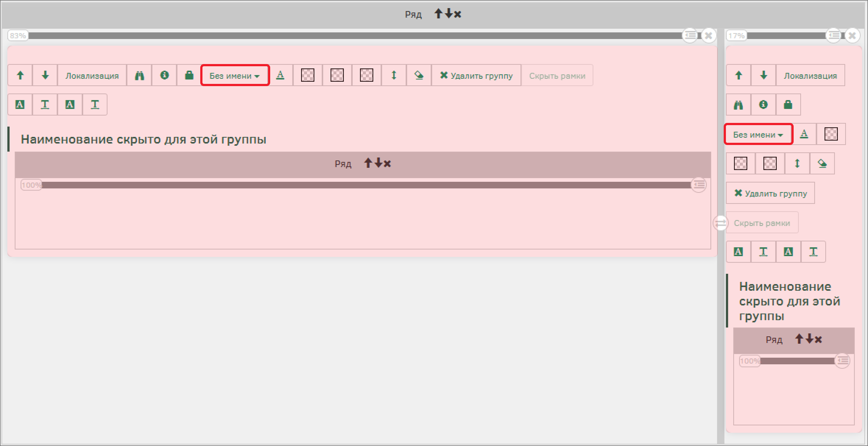Click info icon in left group toolbar
Image resolution: width=868 pixels, height=446 pixels.
click(x=165, y=75)
